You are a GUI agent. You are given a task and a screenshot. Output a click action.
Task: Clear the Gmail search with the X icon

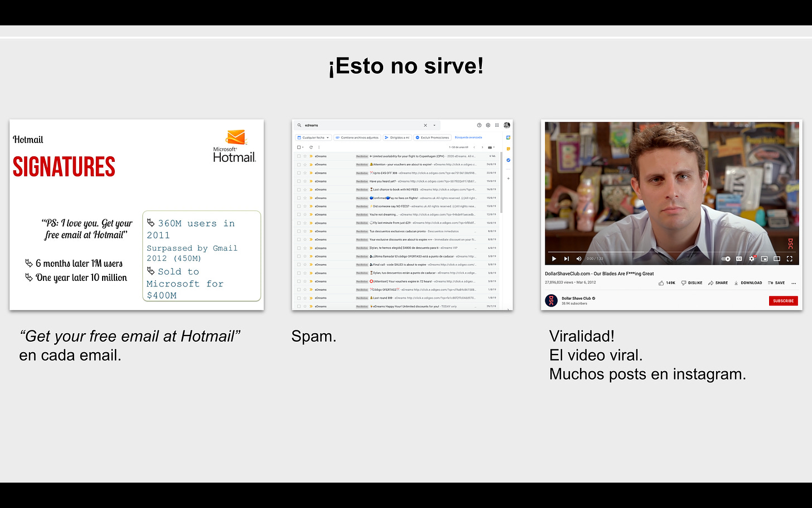(425, 125)
